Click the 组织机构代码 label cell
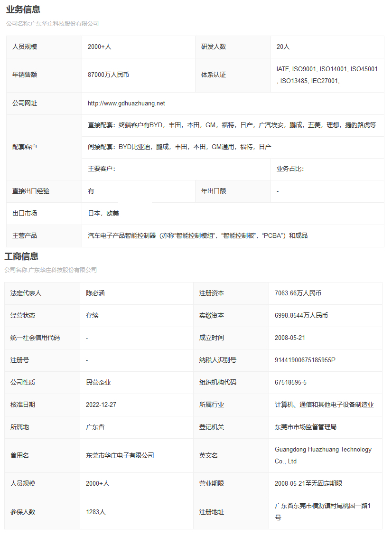392x546 pixels. click(x=231, y=382)
